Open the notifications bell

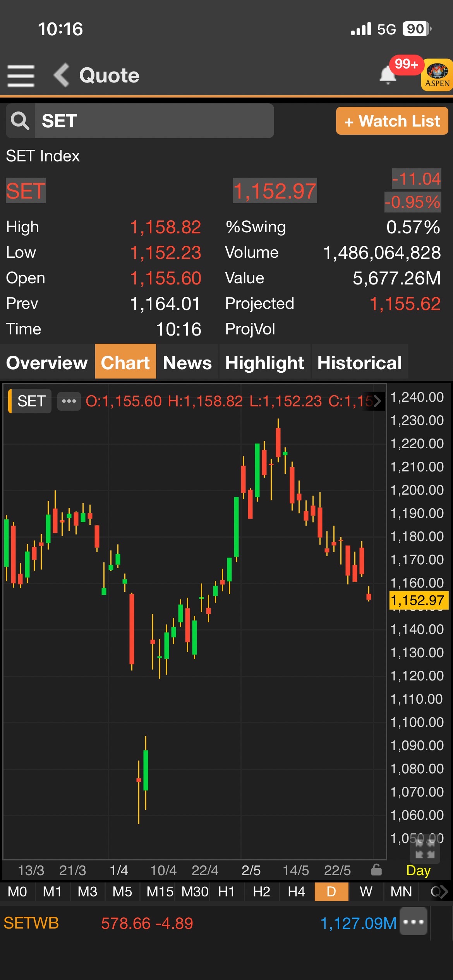388,75
